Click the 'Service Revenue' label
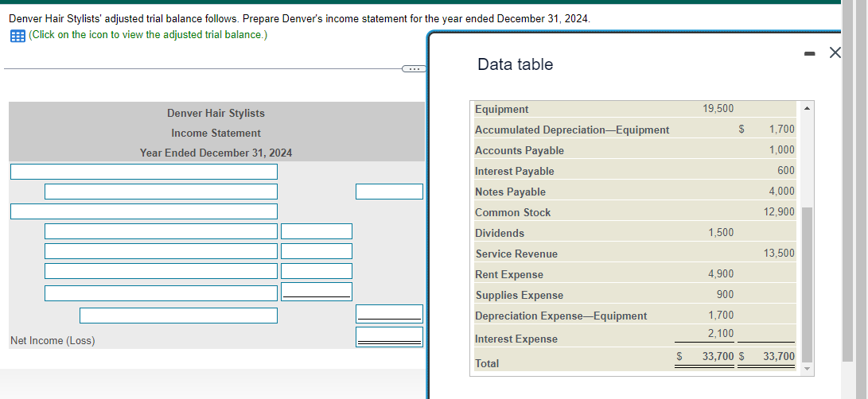The height and width of the screenshot is (399, 868). 516,254
